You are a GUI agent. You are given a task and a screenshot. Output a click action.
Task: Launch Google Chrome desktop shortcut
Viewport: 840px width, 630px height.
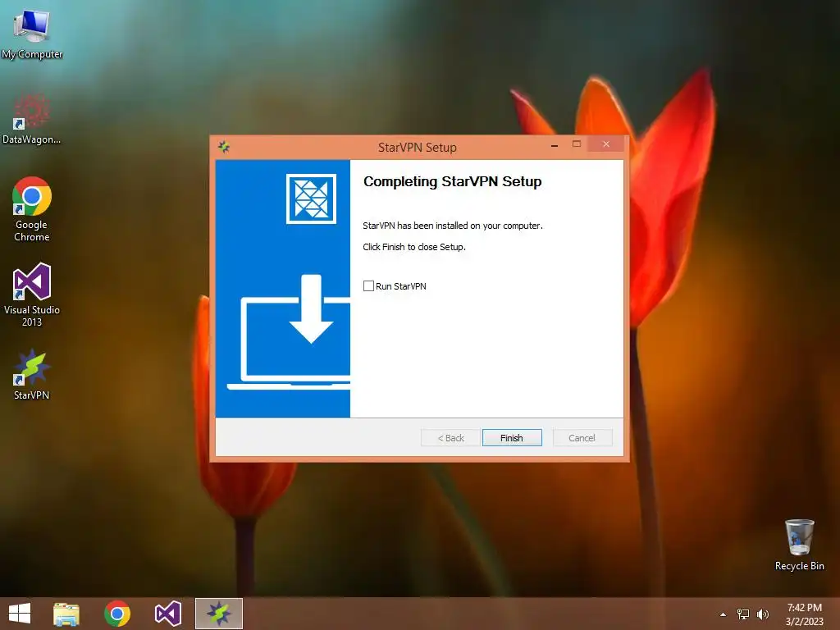pyautogui.click(x=32, y=209)
